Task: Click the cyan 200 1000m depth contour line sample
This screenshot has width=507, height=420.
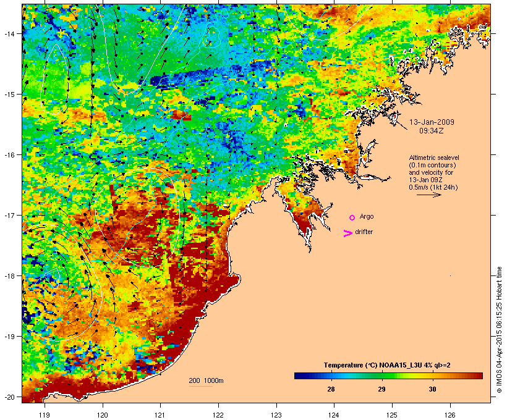Action: tap(201, 386)
